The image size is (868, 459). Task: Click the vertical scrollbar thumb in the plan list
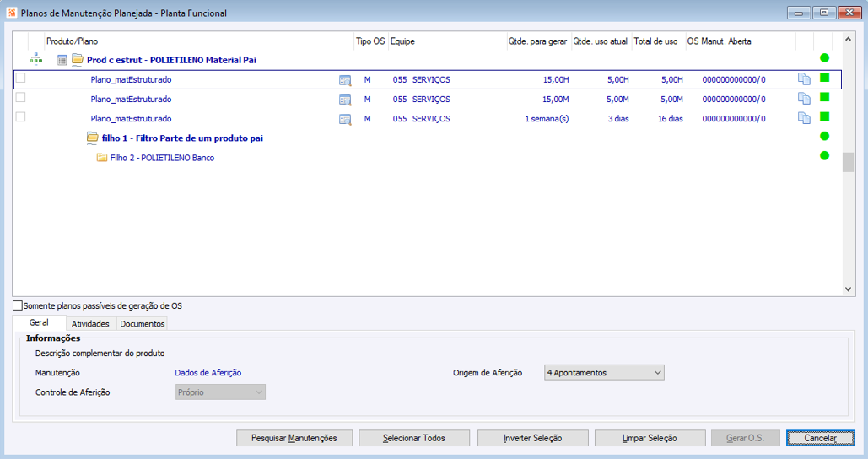point(848,162)
